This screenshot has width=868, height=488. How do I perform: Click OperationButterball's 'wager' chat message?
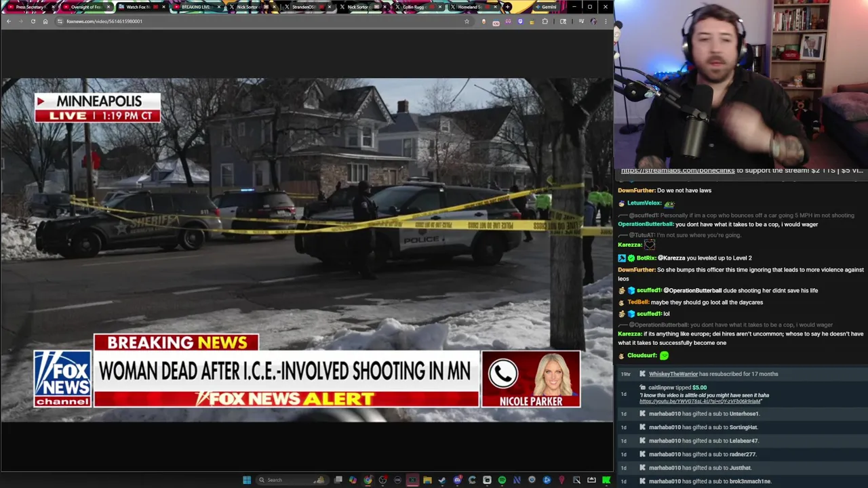point(718,224)
